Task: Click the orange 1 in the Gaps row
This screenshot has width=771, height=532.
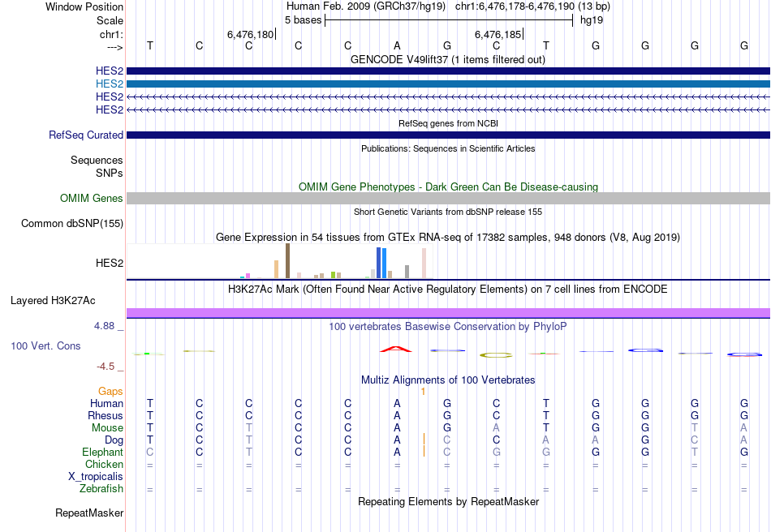Action: click(x=423, y=392)
